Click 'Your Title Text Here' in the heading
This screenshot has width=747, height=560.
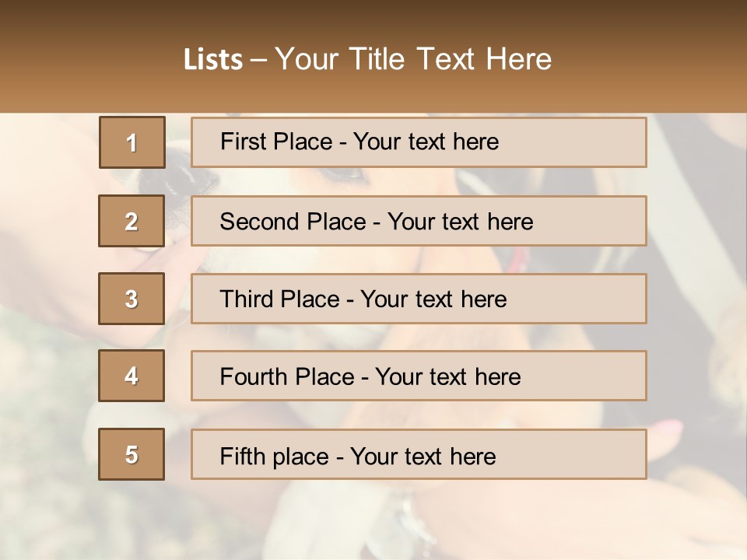coord(413,60)
